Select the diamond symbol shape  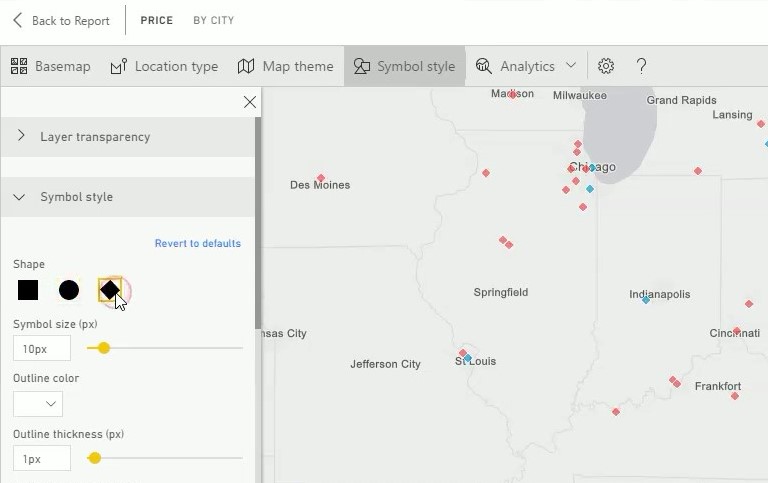point(109,290)
